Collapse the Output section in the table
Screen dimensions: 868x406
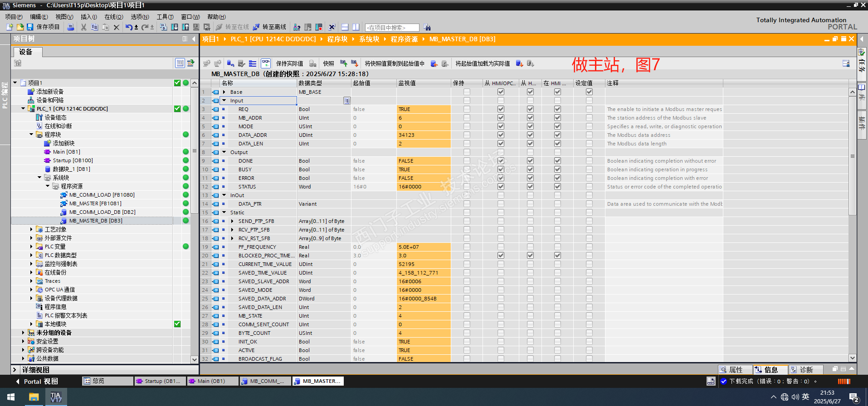click(224, 152)
